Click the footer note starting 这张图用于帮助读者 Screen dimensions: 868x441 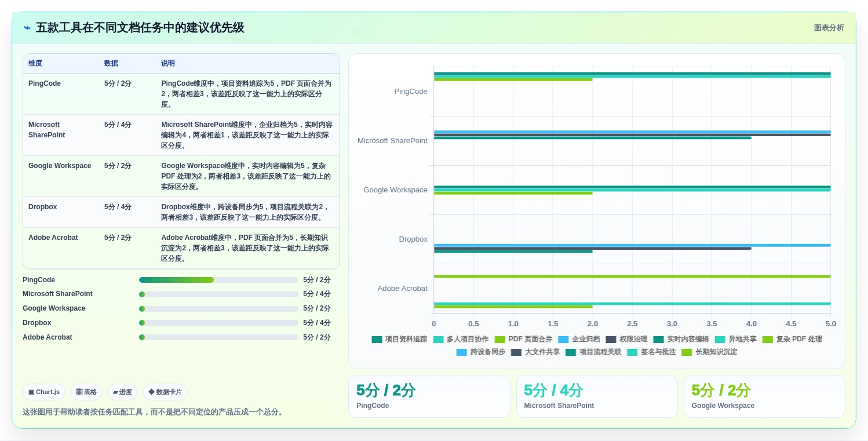click(154, 412)
